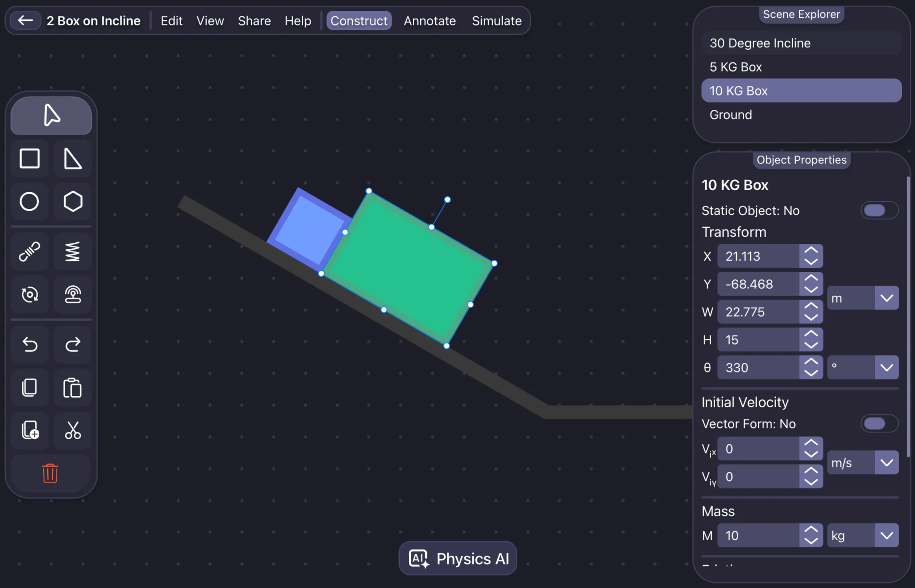
Task: Open the Physics AI assistant
Action: [x=457, y=558]
